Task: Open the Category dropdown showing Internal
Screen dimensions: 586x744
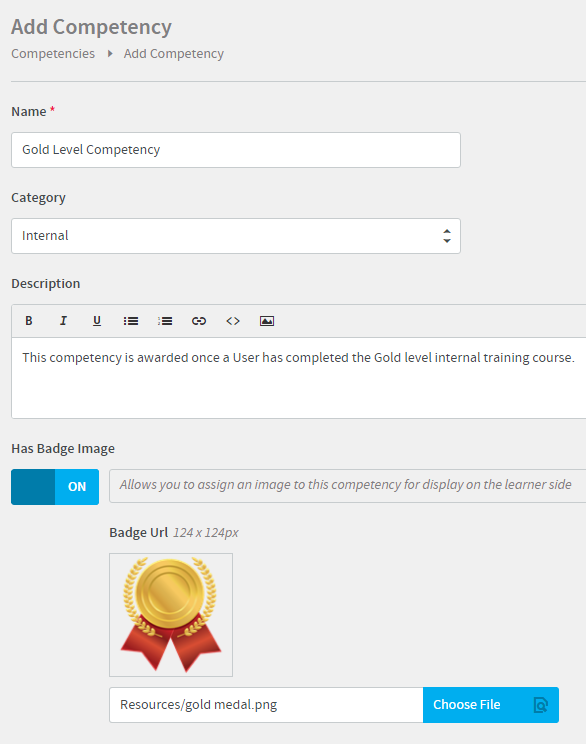Action: [236, 236]
